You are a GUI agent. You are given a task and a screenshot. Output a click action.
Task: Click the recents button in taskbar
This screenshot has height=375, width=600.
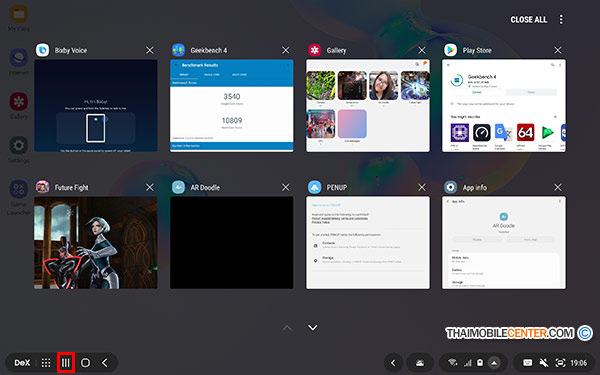click(x=66, y=362)
